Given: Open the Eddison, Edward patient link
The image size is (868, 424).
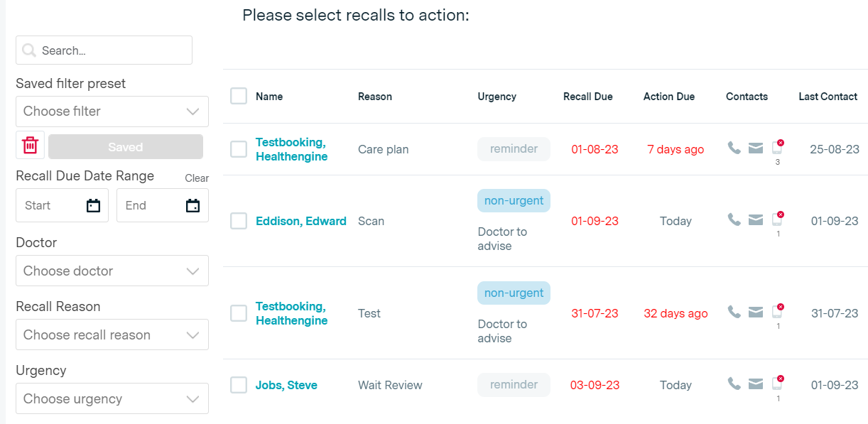Looking at the screenshot, I should (301, 222).
